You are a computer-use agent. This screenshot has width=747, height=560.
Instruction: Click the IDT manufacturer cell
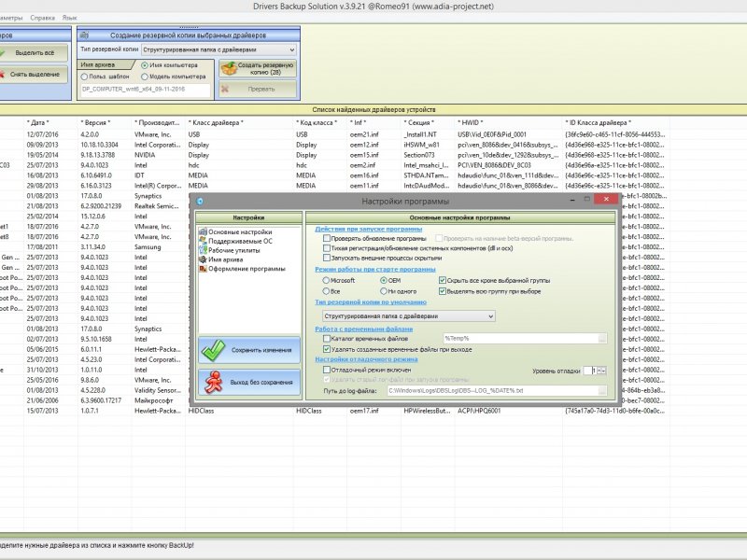139,175
